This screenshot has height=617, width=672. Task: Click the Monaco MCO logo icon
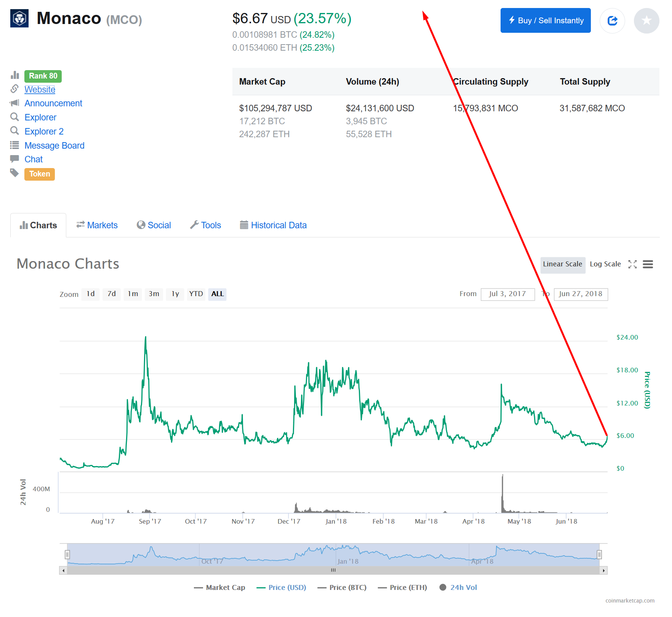19,18
